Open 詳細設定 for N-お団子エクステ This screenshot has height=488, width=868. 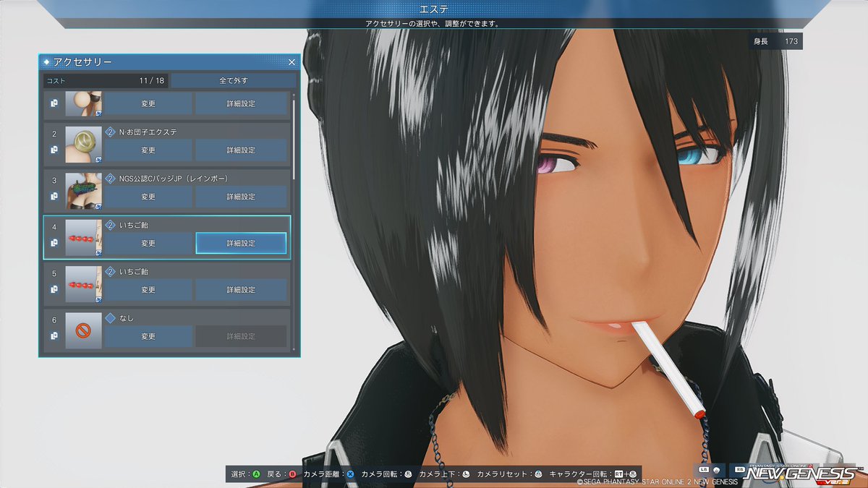click(x=241, y=150)
